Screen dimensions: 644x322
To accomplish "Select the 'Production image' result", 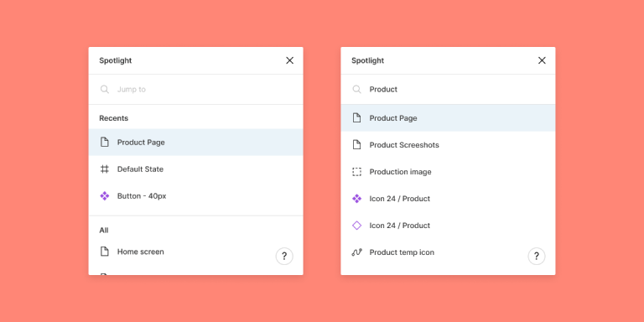I will [448, 172].
